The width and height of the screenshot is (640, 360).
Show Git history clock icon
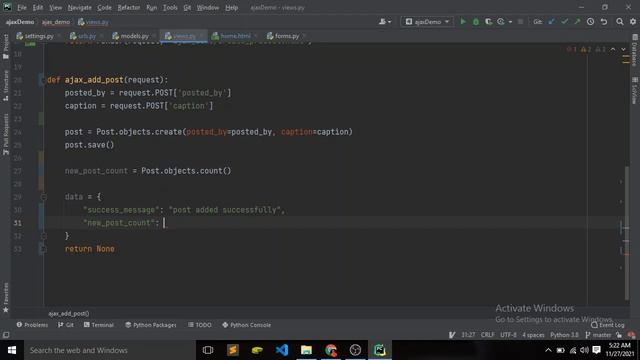590,22
